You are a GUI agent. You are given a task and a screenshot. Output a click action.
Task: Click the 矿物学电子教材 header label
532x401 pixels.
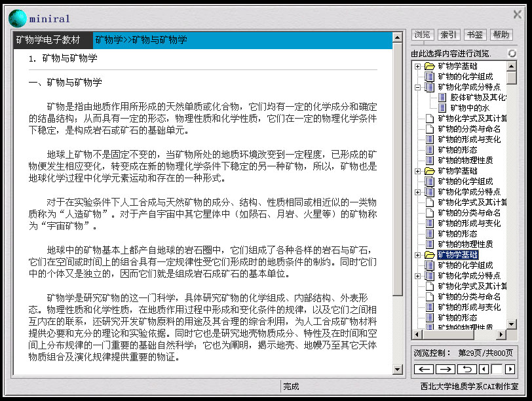(x=48, y=40)
